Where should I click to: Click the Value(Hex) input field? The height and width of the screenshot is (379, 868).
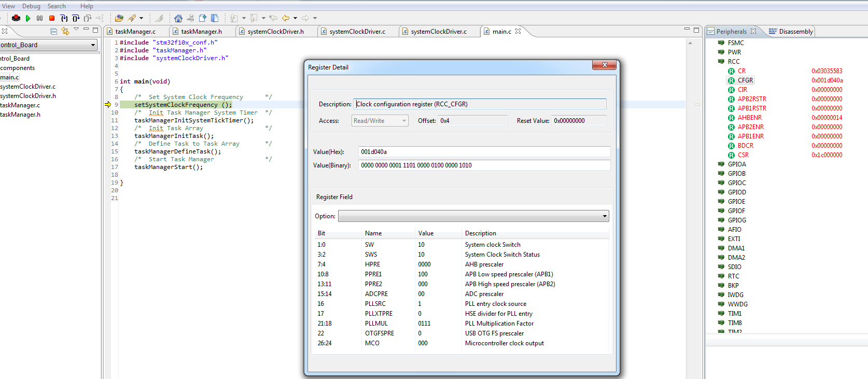pyautogui.click(x=484, y=152)
